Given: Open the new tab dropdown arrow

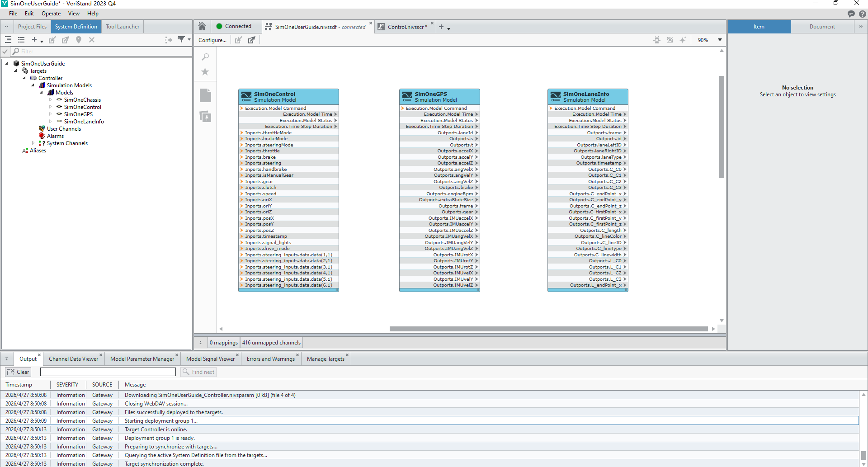Looking at the screenshot, I should pos(448,29).
